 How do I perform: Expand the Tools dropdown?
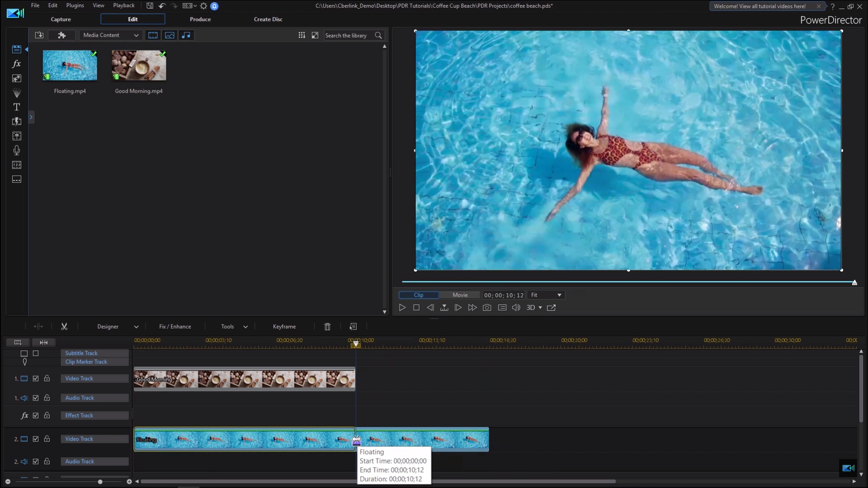point(234,326)
